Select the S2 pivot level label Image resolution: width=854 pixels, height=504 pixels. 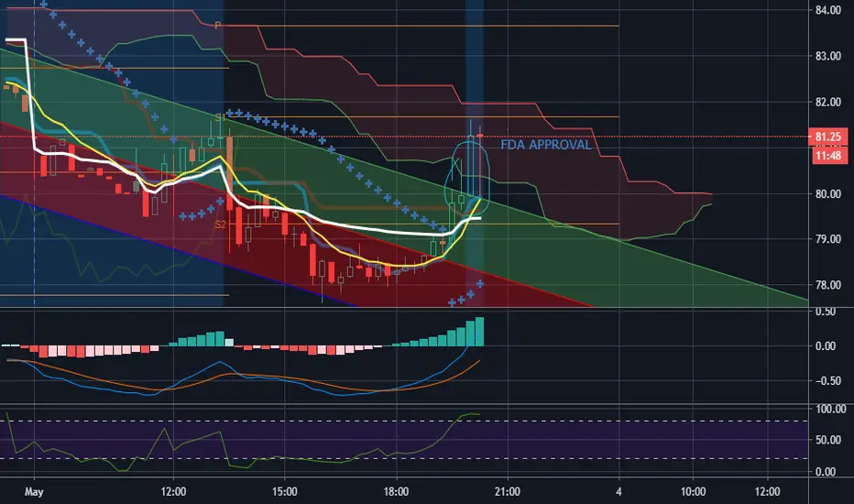(x=220, y=225)
